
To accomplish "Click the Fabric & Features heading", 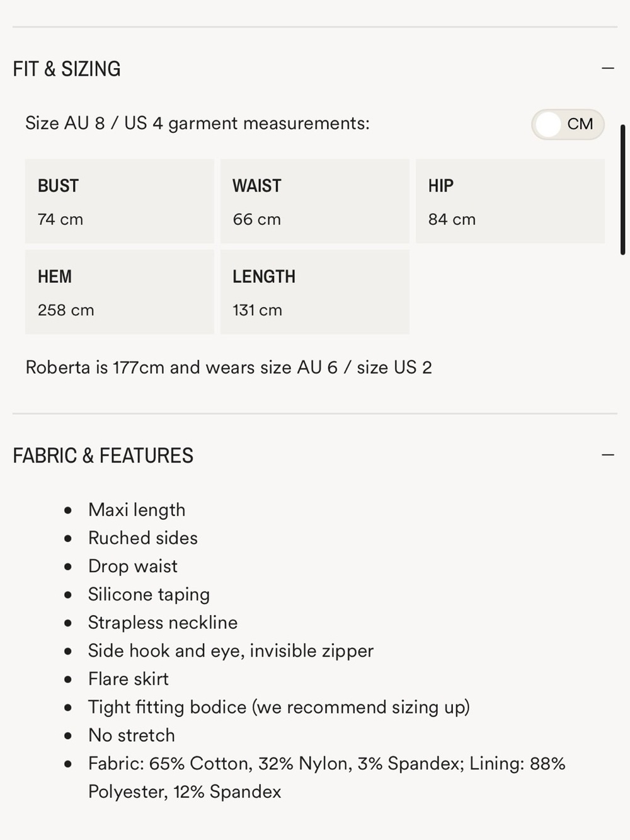I will 103,456.
